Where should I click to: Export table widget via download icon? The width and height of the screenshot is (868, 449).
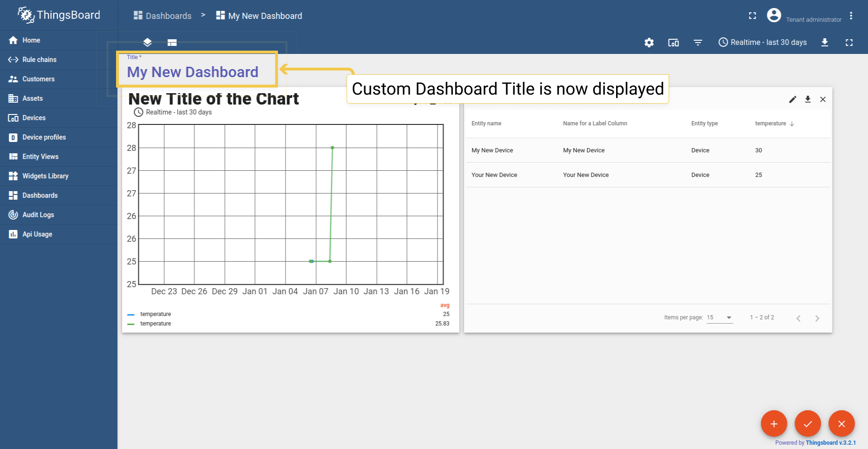pyautogui.click(x=808, y=99)
